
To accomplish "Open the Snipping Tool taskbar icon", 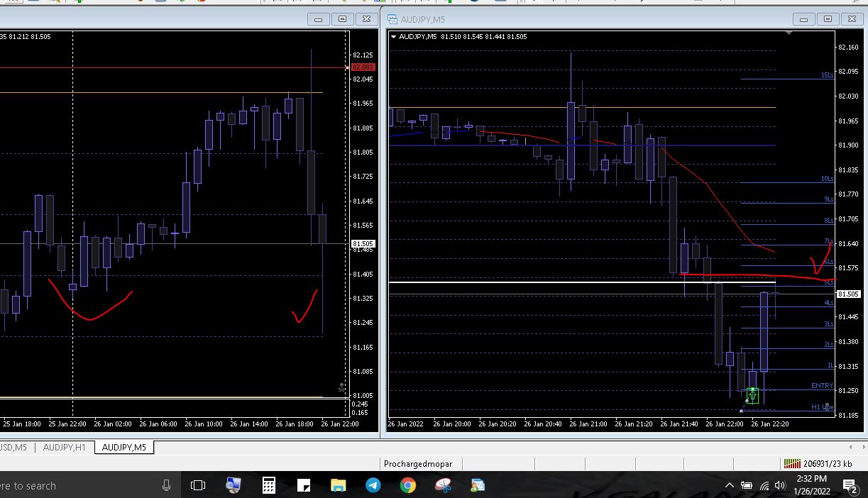I will tap(443, 485).
